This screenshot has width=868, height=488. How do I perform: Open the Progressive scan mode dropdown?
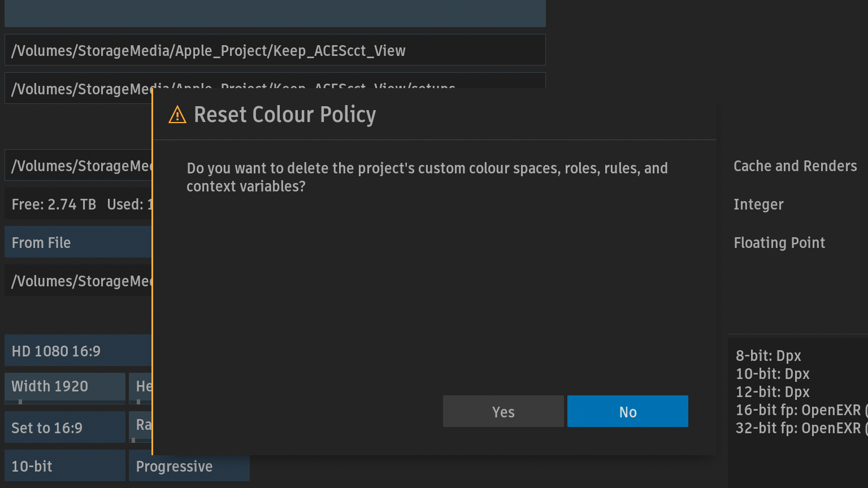pos(189,466)
